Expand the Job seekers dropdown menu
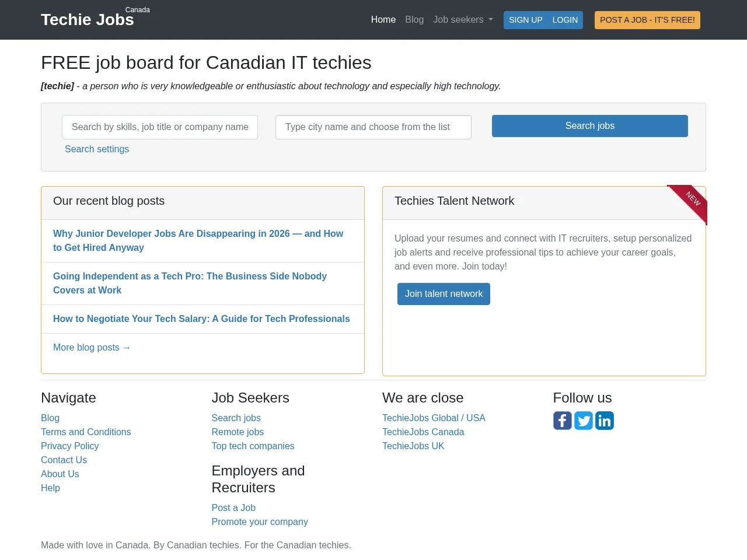The width and height of the screenshot is (747, 560). [463, 20]
